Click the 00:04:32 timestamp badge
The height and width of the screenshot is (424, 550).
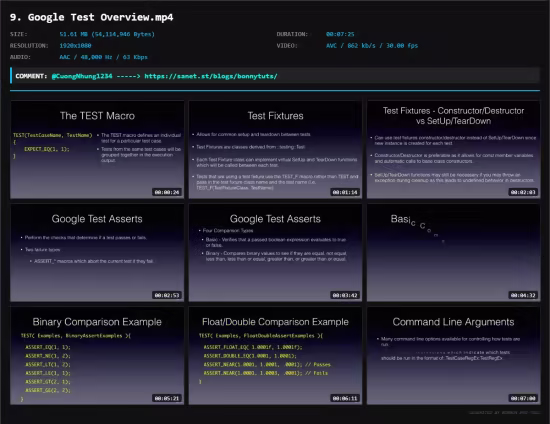point(523,295)
